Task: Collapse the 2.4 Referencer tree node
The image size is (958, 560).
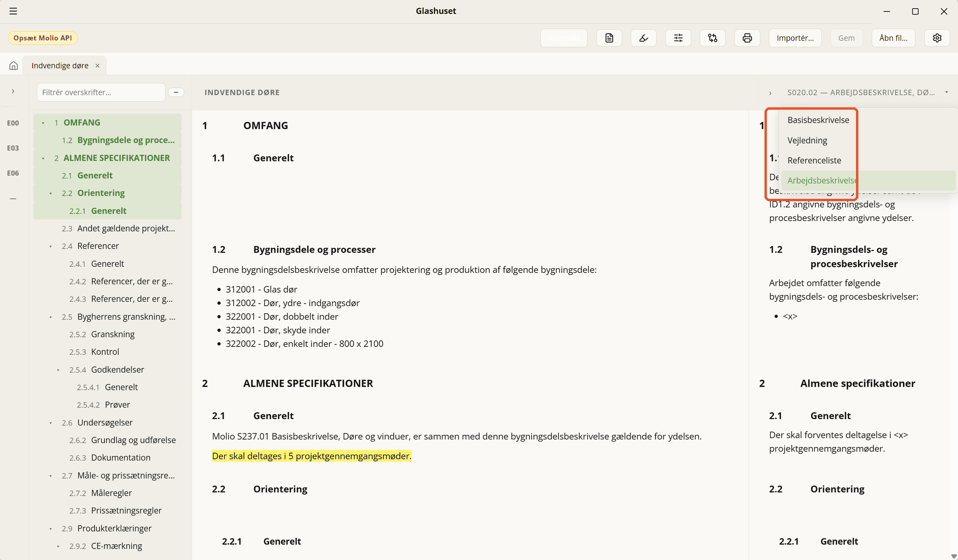Action: click(51, 246)
